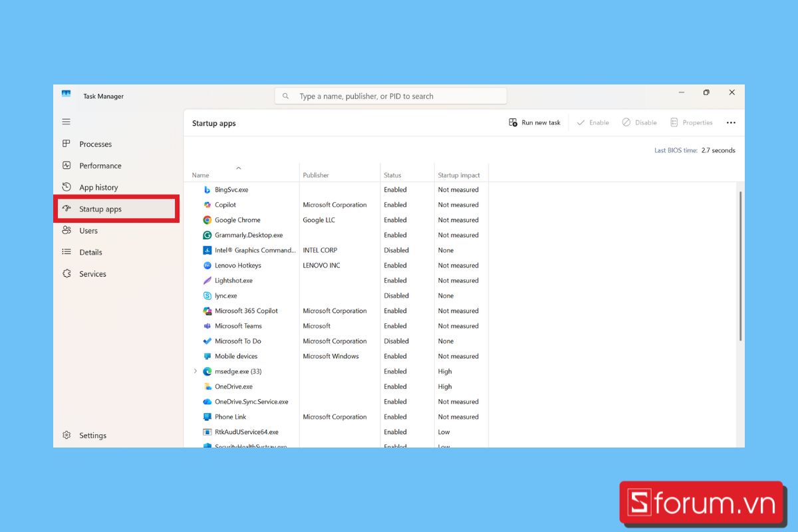Click the msedge.exe Edge icon
Viewport: 798px width, 532px height.
[x=207, y=371]
